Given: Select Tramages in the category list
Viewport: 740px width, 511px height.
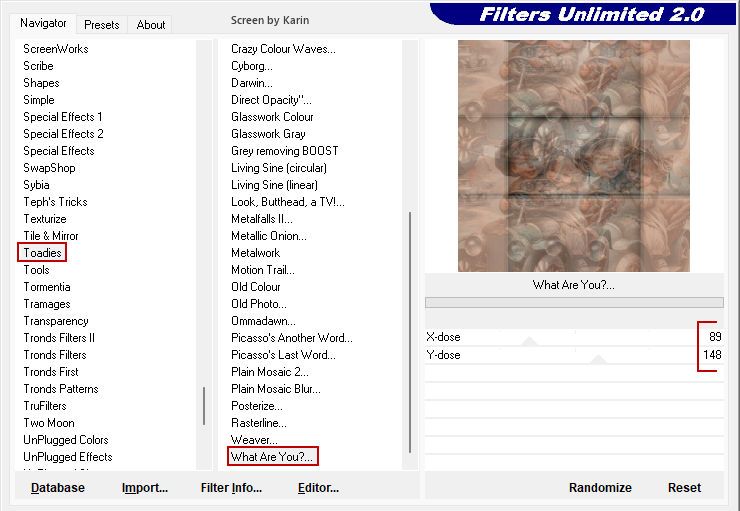Looking at the screenshot, I should (x=47, y=304).
